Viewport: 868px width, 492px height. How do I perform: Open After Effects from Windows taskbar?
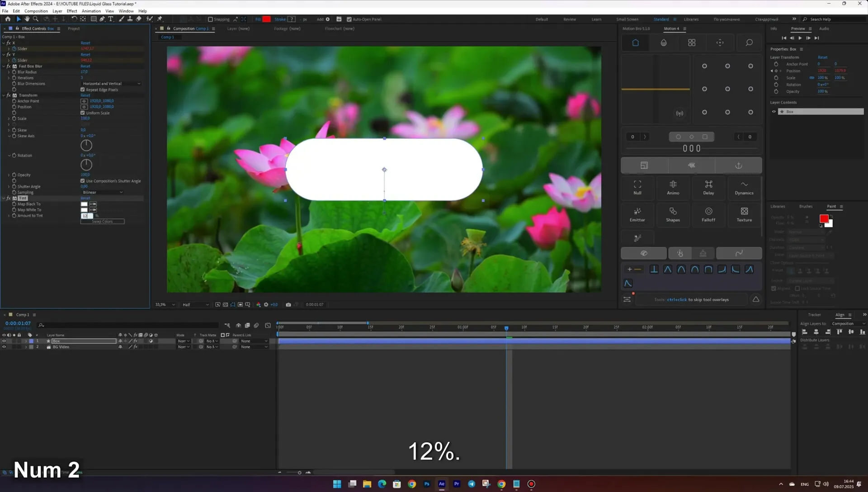click(x=442, y=484)
